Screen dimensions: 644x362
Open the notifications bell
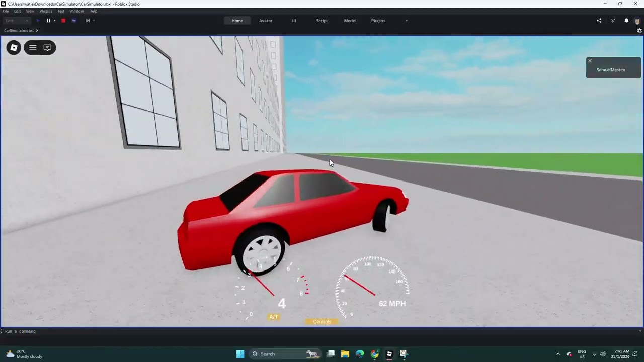coord(626,21)
